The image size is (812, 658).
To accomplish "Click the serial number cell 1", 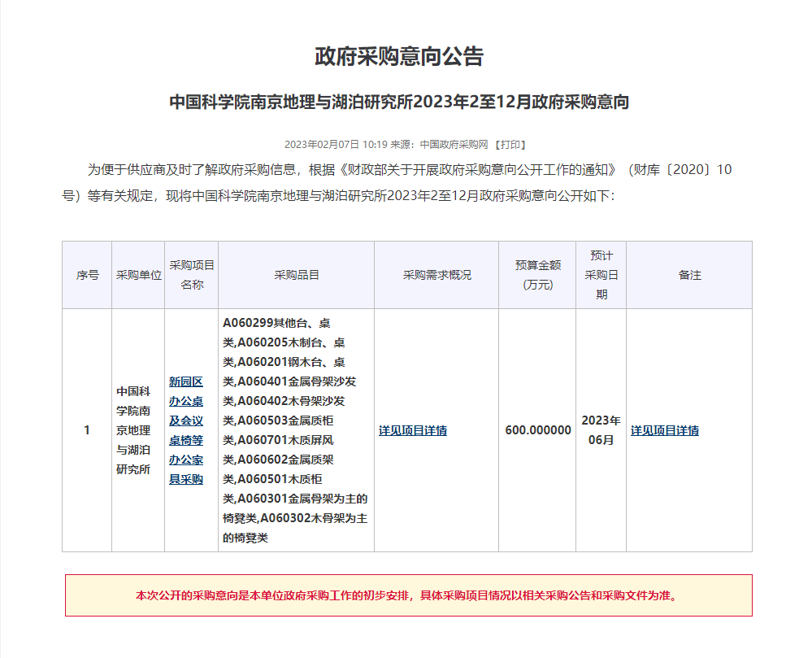I will (x=87, y=430).
